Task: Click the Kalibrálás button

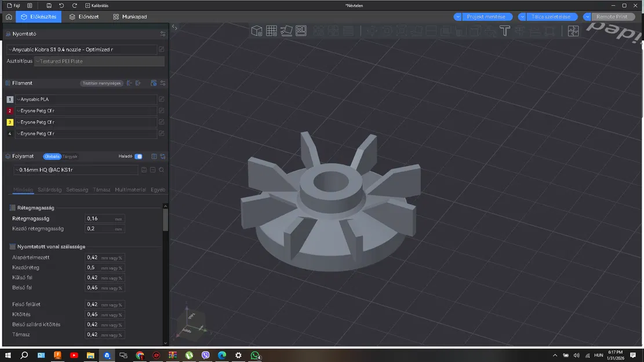Action: (97, 6)
